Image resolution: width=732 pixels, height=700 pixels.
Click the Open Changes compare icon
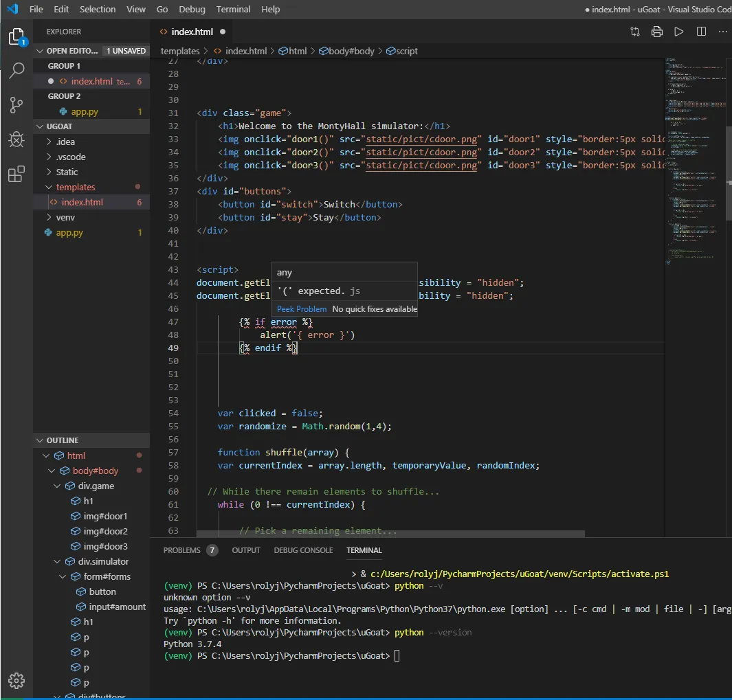[635, 32]
